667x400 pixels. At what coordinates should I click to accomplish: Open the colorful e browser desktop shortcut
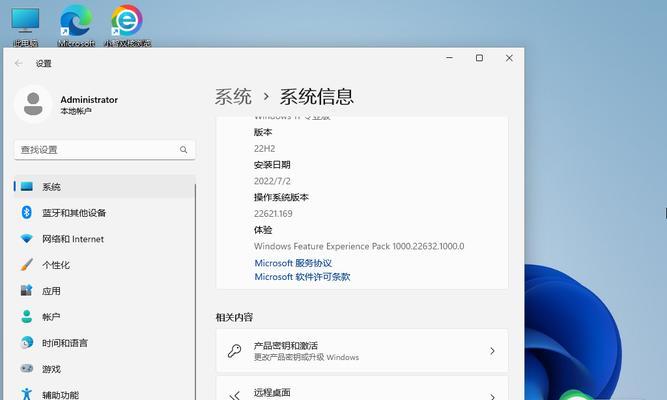click(127, 25)
